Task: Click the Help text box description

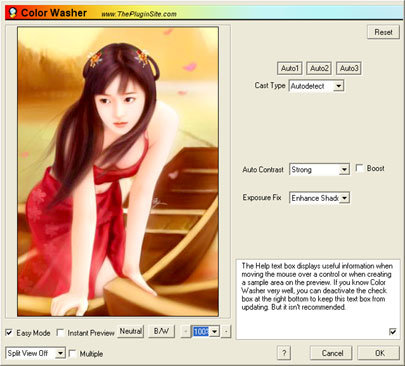Action: pos(317,286)
